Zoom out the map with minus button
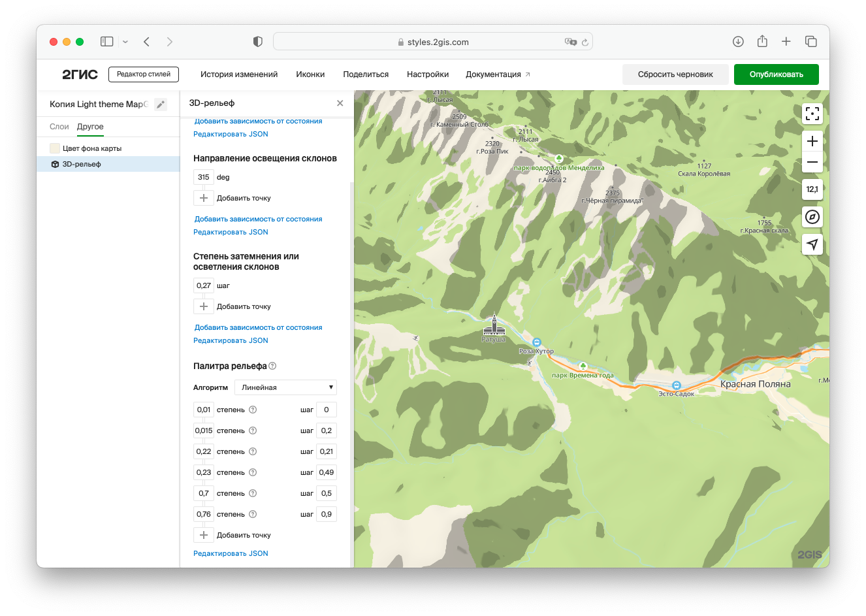The width and height of the screenshot is (866, 616). coord(812,162)
